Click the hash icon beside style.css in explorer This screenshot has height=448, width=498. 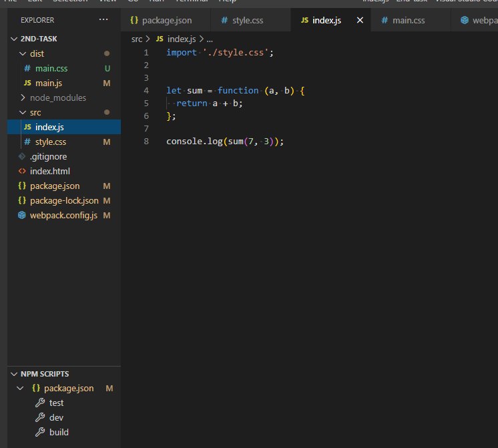[27, 142]
